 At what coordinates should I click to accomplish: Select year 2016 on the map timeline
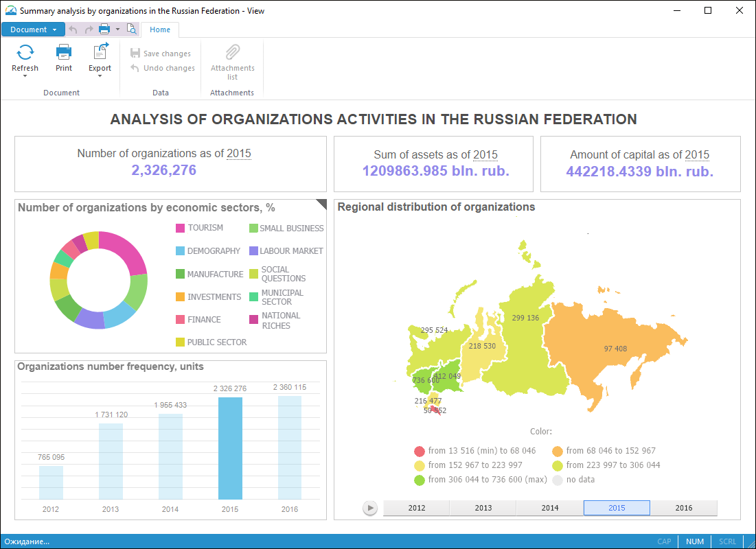683,508
